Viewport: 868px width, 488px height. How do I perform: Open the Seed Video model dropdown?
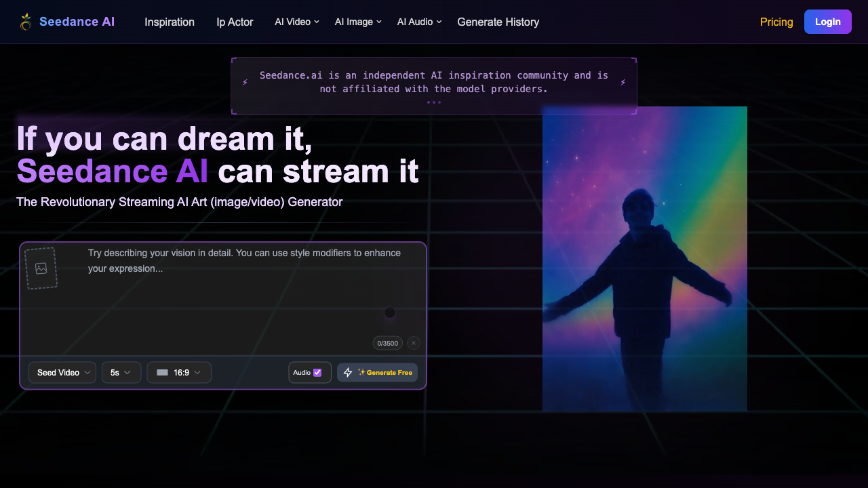62,373
